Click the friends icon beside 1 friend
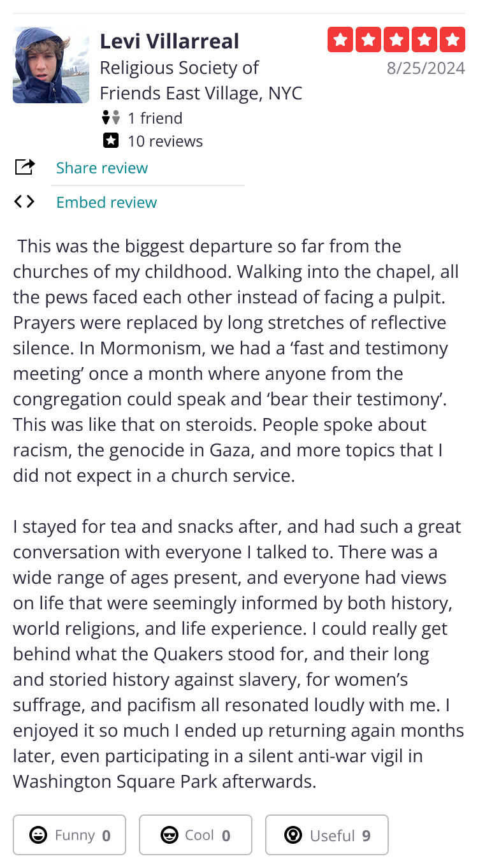Image resolution: width=478 pixels, height=868 pixels. click(111, 118)
